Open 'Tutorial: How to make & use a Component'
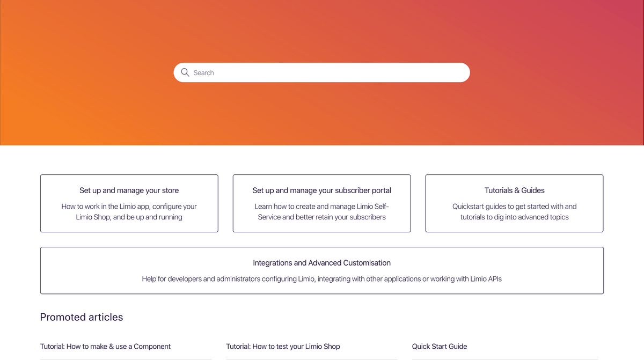 (x=105, y=347)
